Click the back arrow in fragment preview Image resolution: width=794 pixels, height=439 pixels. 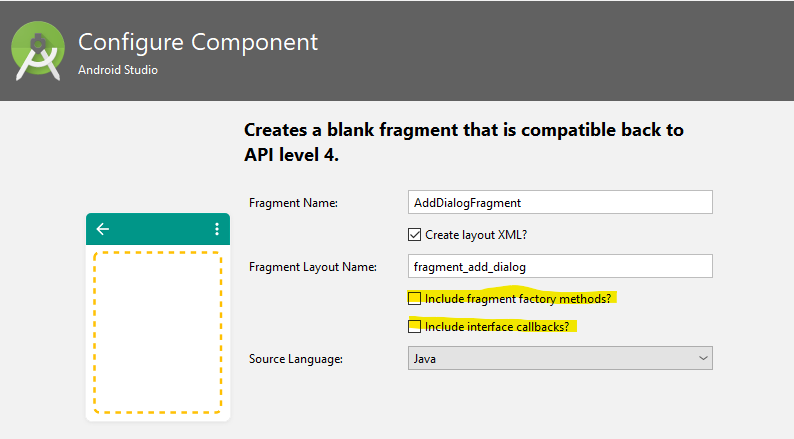point(103,229)
